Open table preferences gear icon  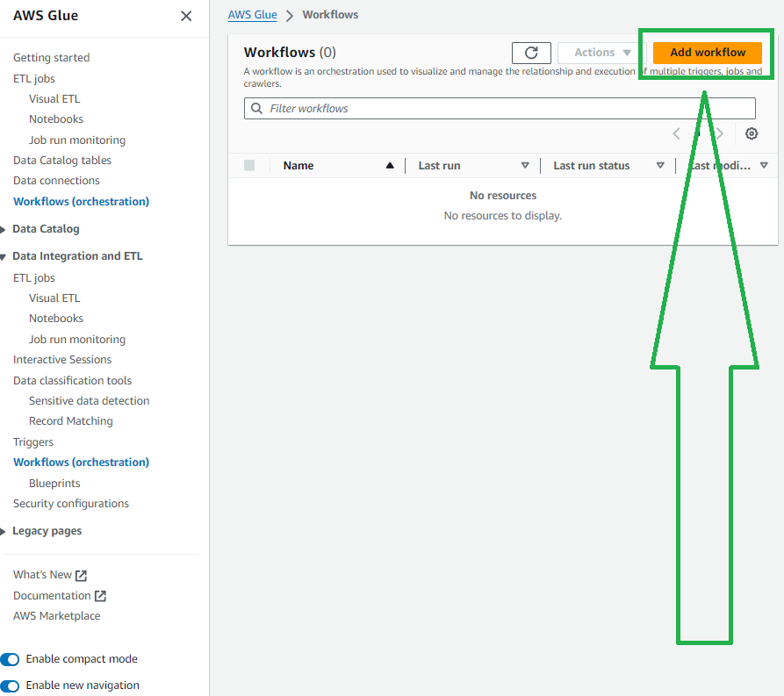pyautogui.click(x=751, y=133)
